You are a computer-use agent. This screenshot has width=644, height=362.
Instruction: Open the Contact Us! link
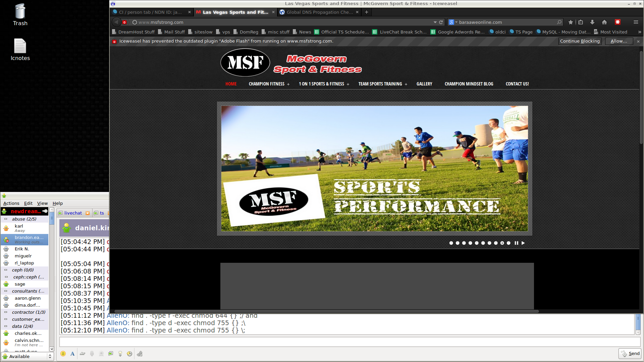517,84
